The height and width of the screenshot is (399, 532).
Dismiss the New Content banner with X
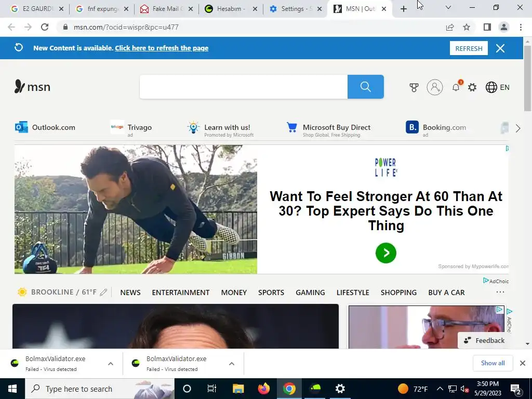(500, 48)
